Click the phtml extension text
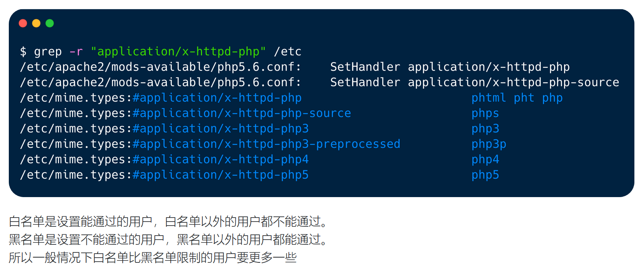Viewport: 644px width, 270px height. pyautogui.click(x=489, y=98)
